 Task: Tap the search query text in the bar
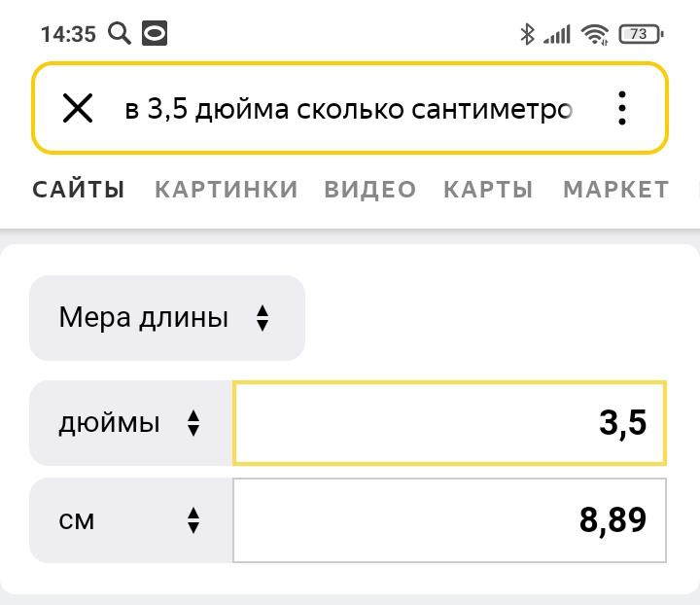pyautogui.click(x=348, y=109)
